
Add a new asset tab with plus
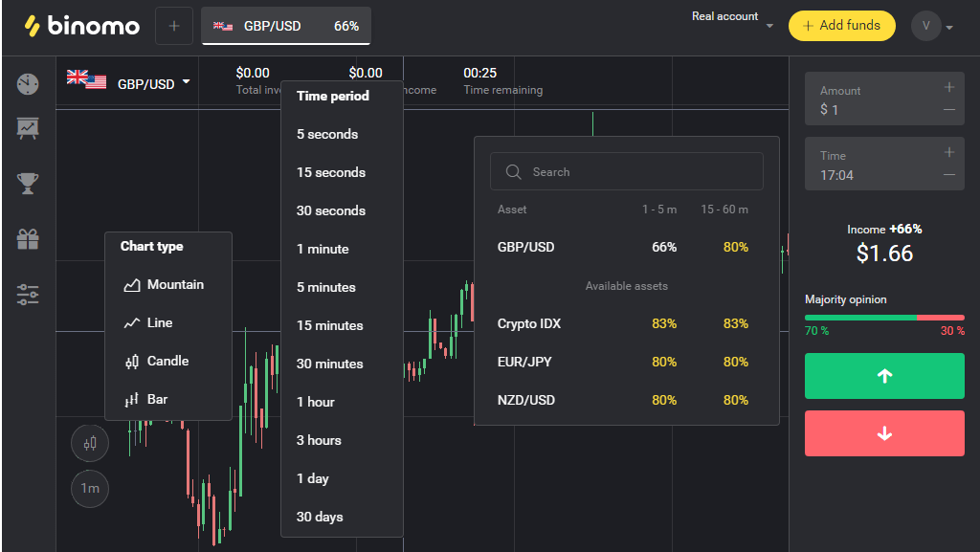[x=174, y=26]
